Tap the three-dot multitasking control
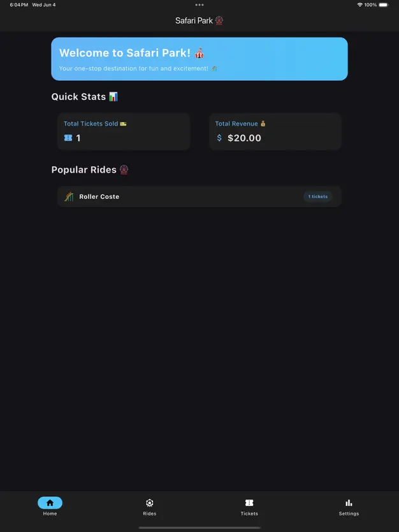This screenshot has height=532, width=399. click(x=199, y=4)
